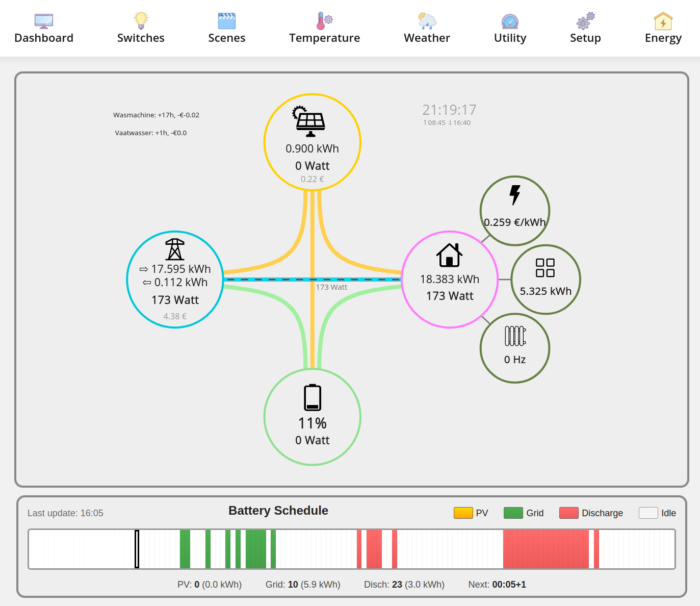700x606 pixels.
Task: Open the Dashboard monitor icon
Action: [44, 21]
